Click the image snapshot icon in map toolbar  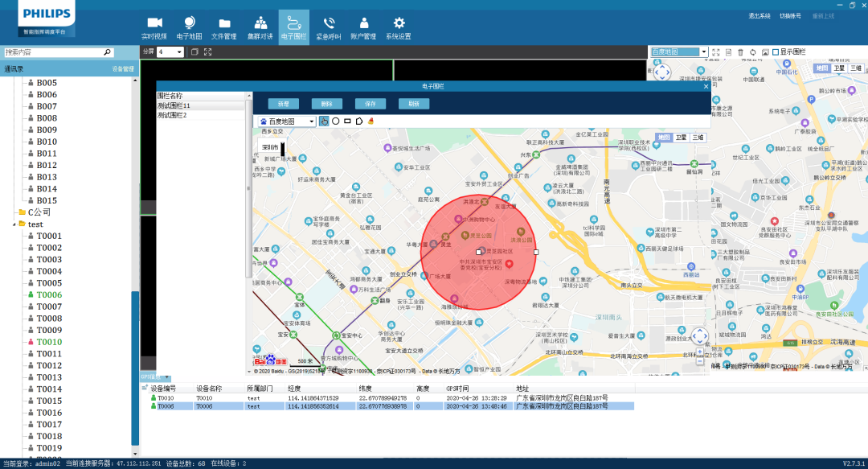pyautogui.click(x=765, y=52)
